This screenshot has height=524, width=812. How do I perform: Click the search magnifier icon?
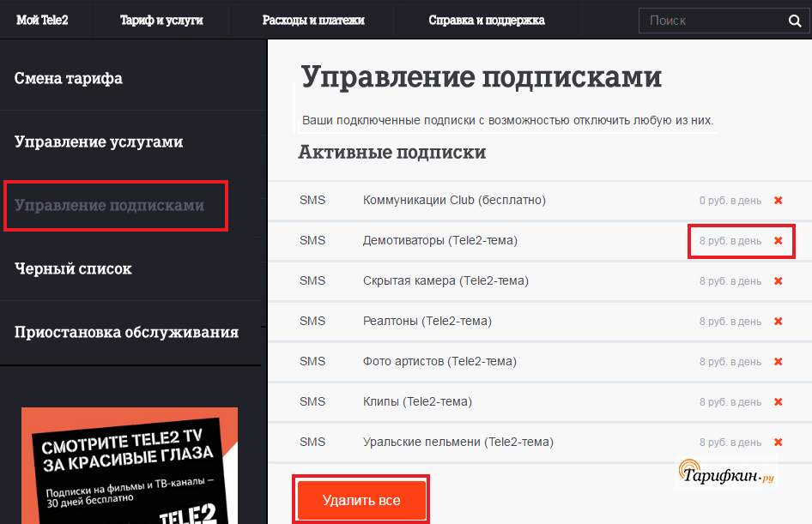click(794, 21)
